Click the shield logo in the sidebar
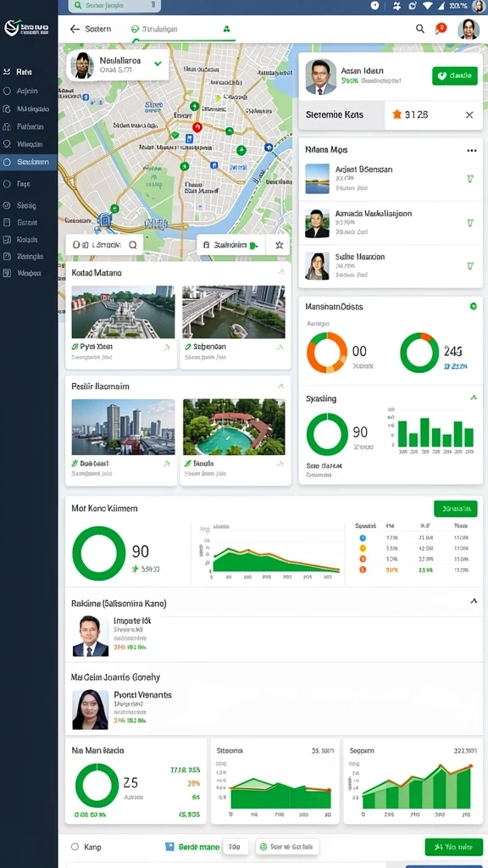The image size is (488, 868). [11, 28]
